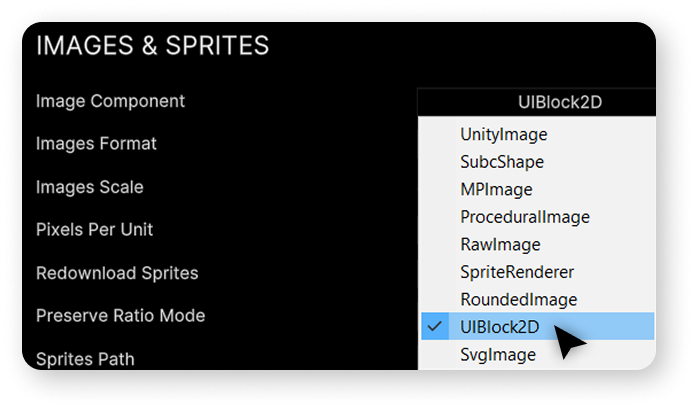Choose SubcShape in the component list

click(x=502, y=162)
